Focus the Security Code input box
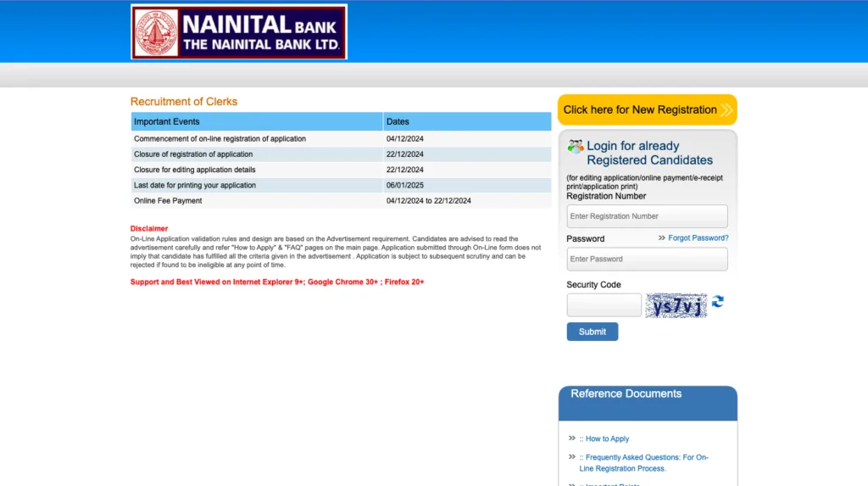The width and height of the screenshot is (868, 486). (x=604, y=304)
